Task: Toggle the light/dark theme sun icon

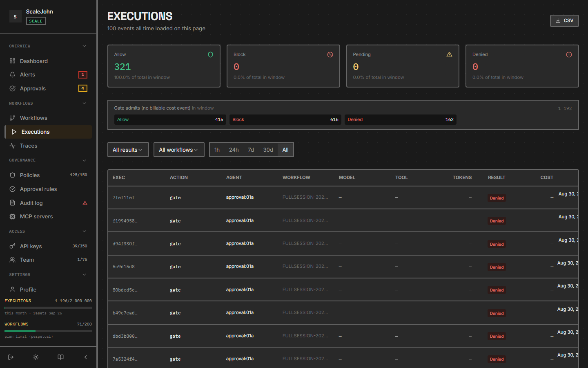Action: click(36, 357)
